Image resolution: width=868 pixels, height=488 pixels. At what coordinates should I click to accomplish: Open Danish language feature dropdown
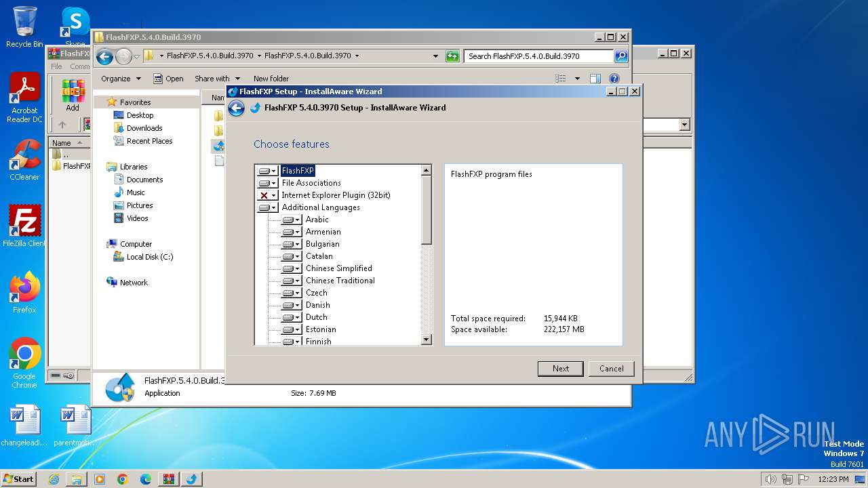tap(291, 305)
